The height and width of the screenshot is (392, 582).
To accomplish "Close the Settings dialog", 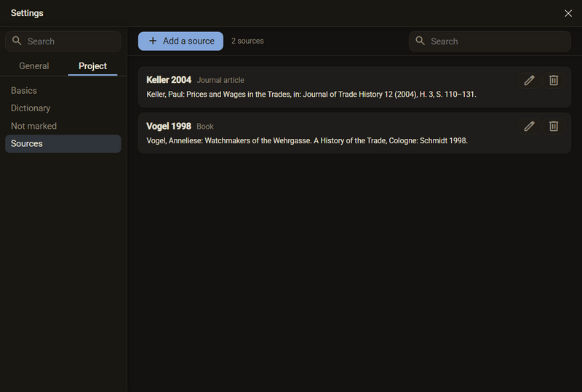I will tap(568, 13).
